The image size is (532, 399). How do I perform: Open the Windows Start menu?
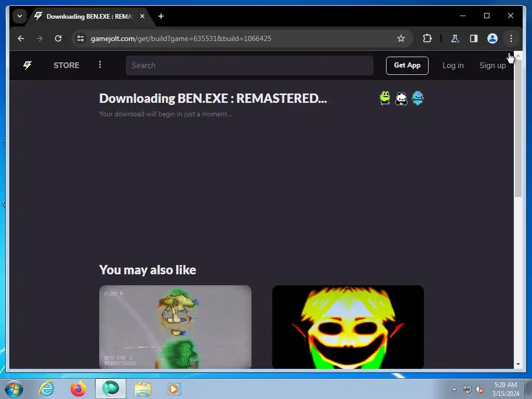click(x=14, y=389)
